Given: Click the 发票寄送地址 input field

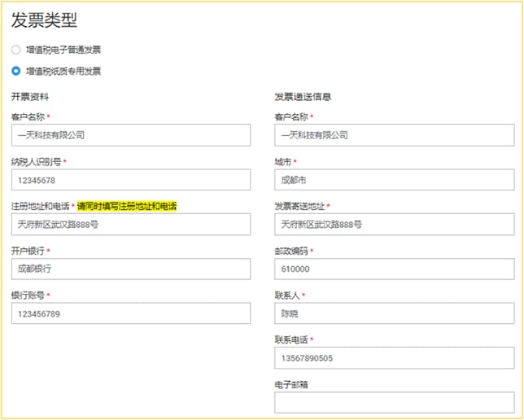Looking at the screenshot, I should pos(394,225).
